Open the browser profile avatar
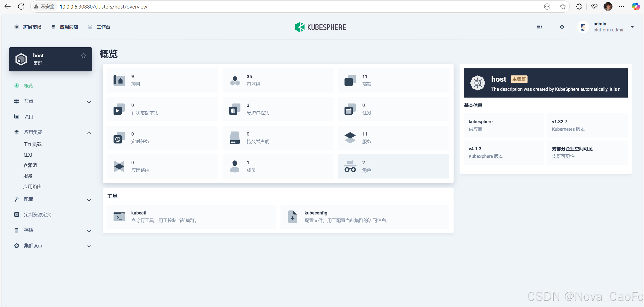 click(x=608, y=7)
